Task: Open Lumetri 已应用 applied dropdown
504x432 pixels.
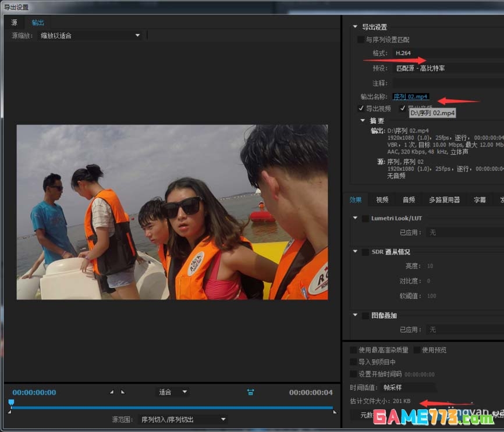Action: click(465, 232)
